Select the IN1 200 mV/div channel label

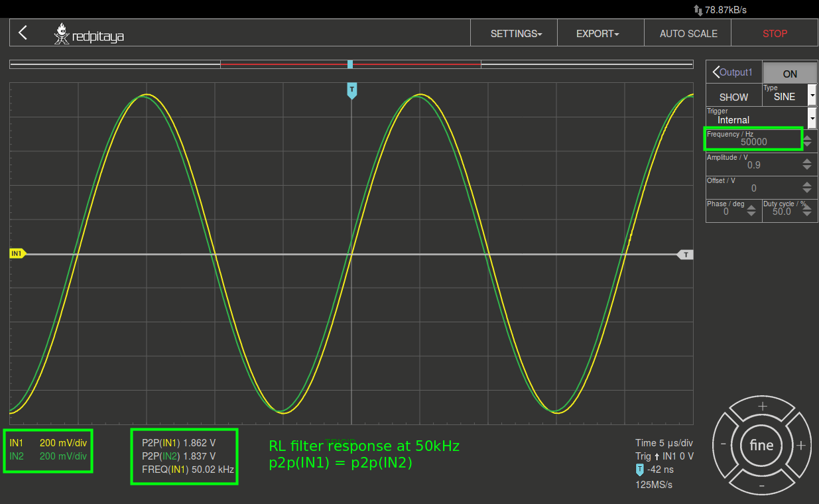click(x=48, y=442)
